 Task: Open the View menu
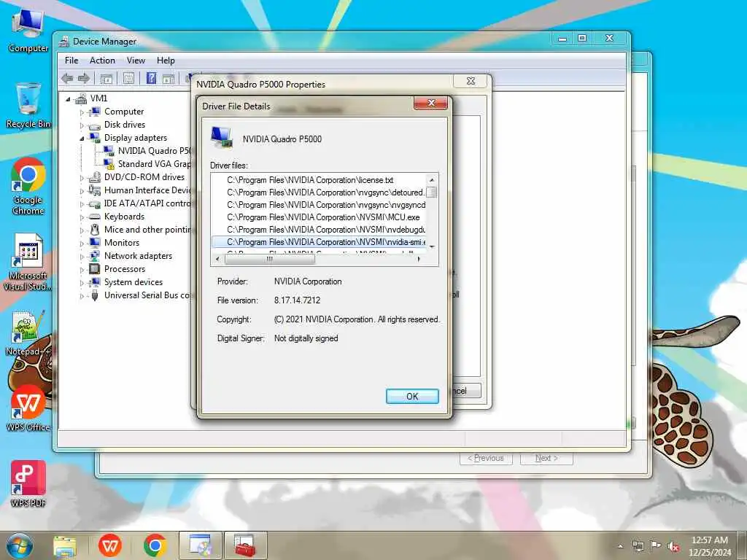click(x=136, y=61)
